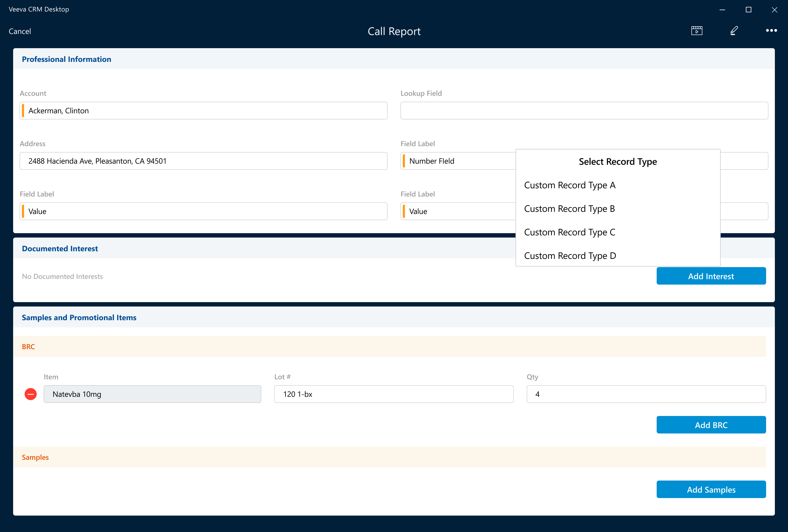The image size is (788, 532).
Task: Choose Custom Record Type B option
Action: coord(570,209)
